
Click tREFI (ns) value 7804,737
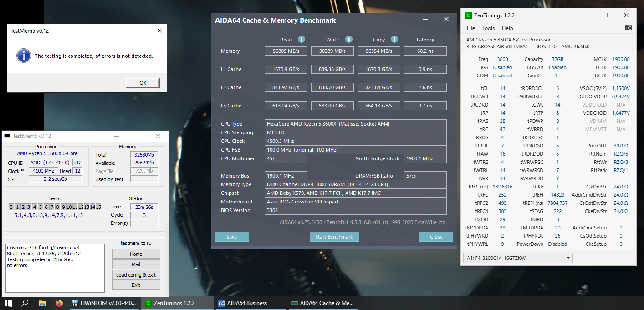coord(557,203)
